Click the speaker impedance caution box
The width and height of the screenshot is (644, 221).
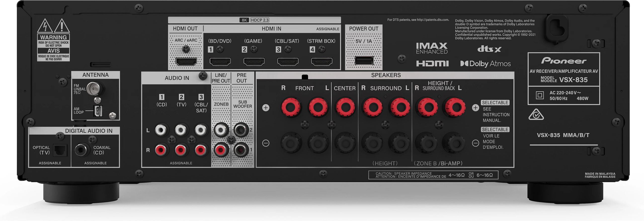[433, 175]
